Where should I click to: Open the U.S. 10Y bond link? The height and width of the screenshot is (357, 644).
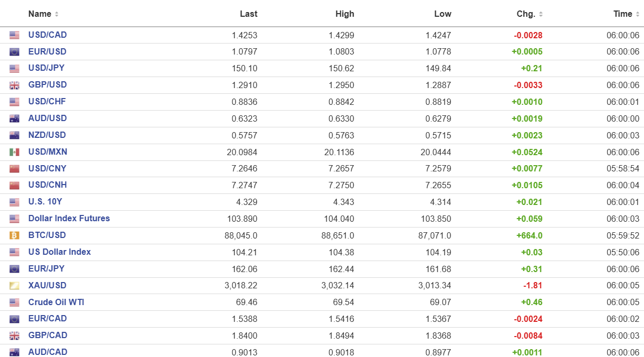[45, 202]
